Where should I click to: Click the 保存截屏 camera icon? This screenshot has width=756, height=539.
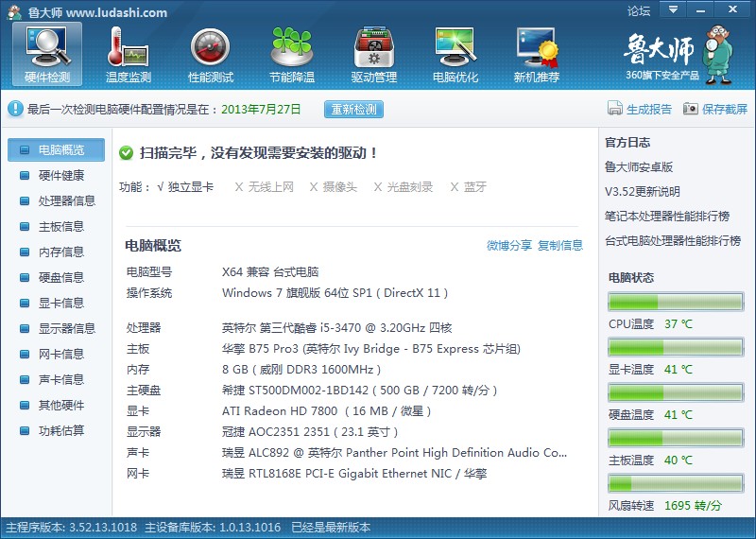coord(690,109)
